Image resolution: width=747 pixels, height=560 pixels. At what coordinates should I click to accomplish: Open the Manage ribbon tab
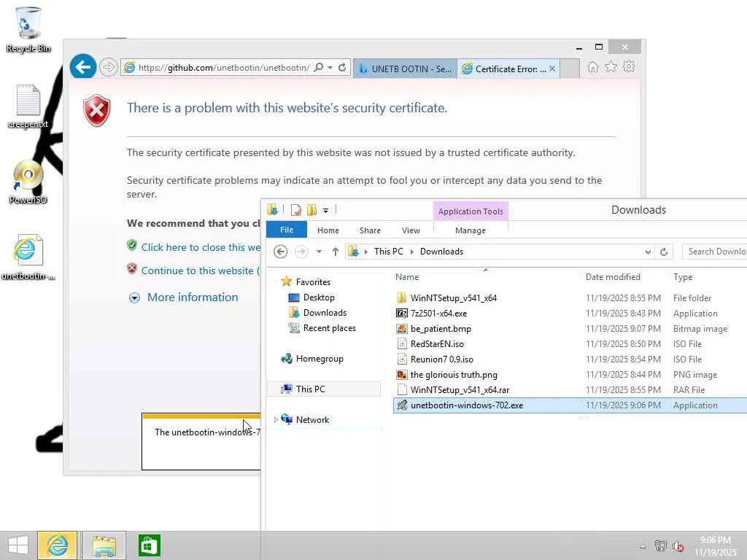(x=471, y=230)
